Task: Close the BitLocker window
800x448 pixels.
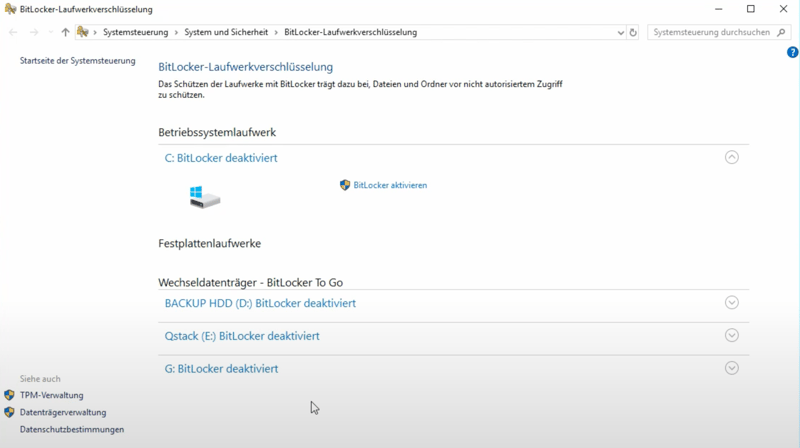Action: click(x=783, y=9)
